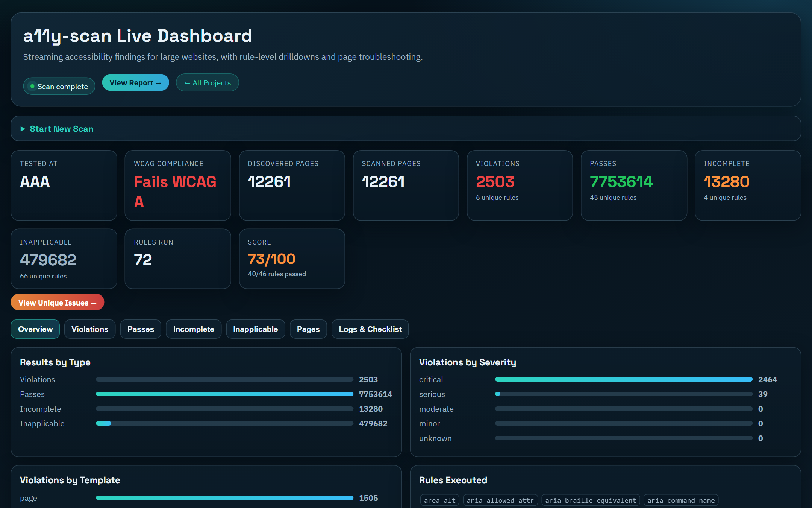Open the Passes tab
Screen dimensions: 812x508
point(141,329)
